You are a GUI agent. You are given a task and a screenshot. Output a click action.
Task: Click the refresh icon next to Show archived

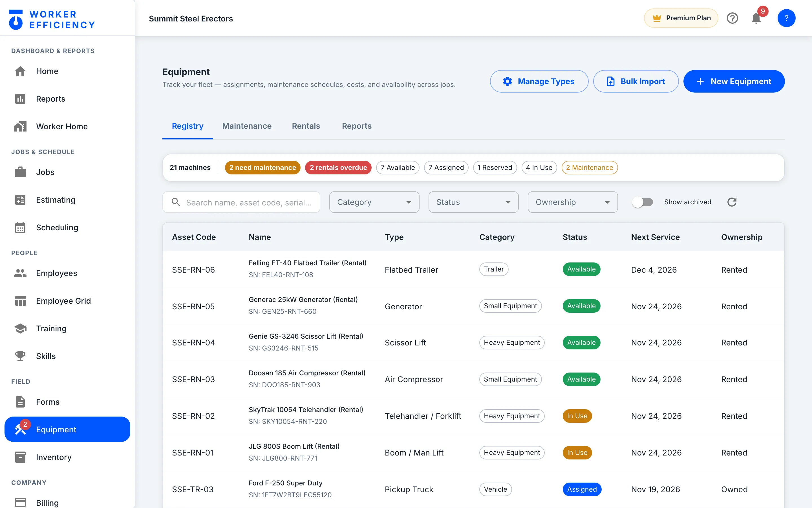732,202
